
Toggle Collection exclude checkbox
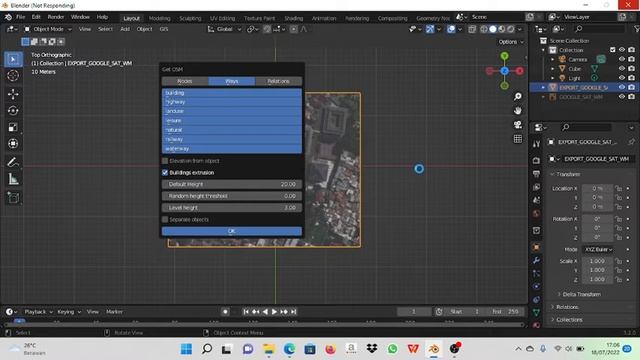(612, 50)
